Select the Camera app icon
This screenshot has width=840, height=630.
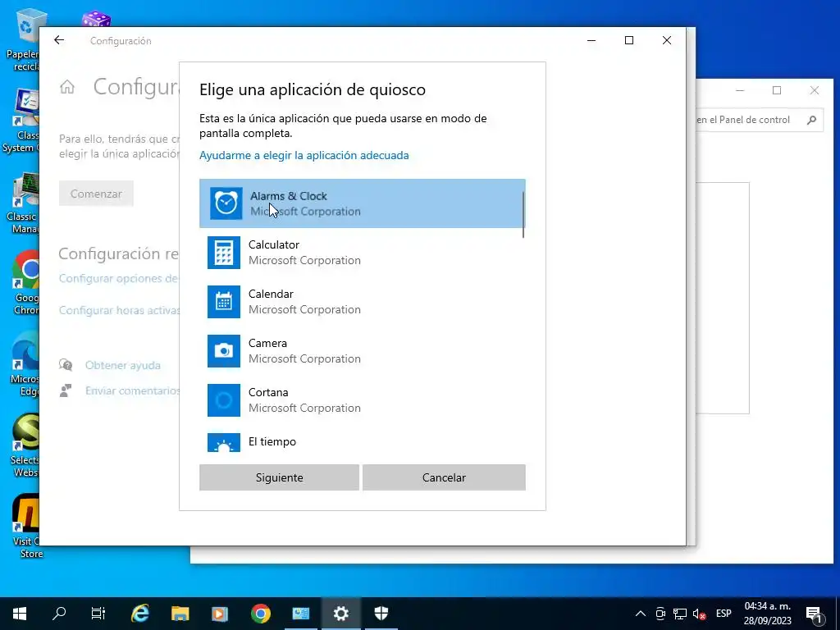click(223, 351)
